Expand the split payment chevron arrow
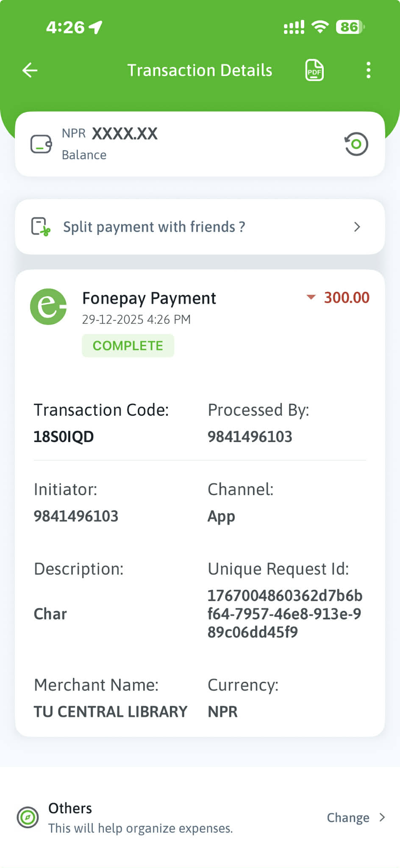Screen dimensions: 400x868 tap(357, 227)
